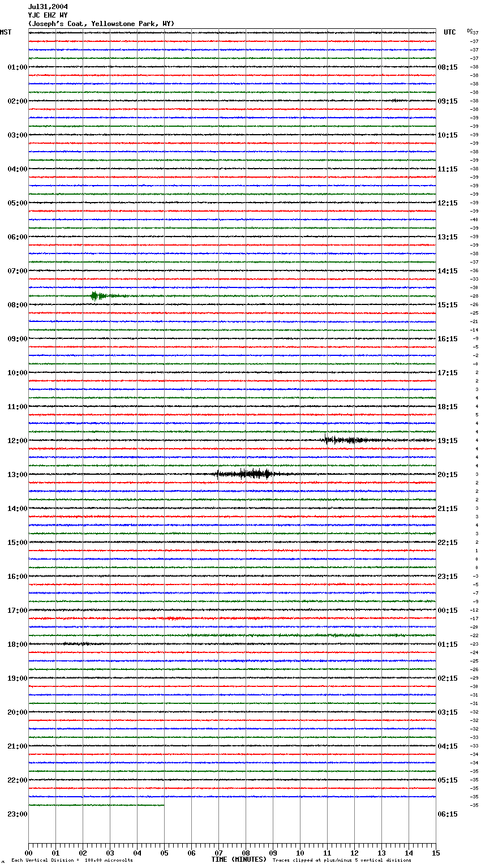Click the 08 minute tick label on the axis

point(246,853)
